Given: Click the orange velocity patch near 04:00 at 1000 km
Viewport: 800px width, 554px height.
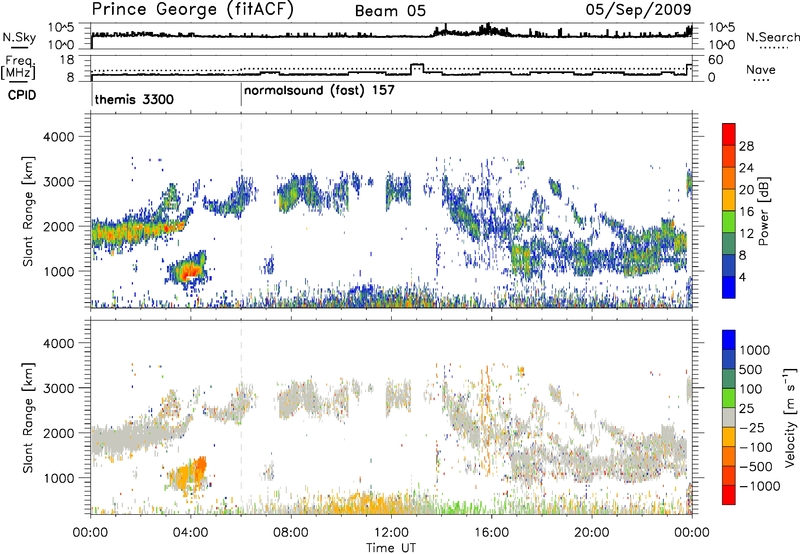Looking at the screenshot, I should (x=190, y=475).
